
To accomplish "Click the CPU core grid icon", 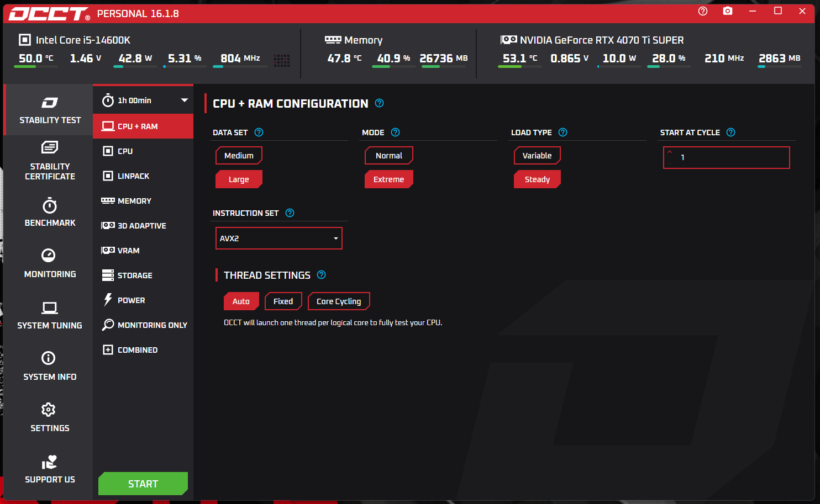I will point(282,60).
